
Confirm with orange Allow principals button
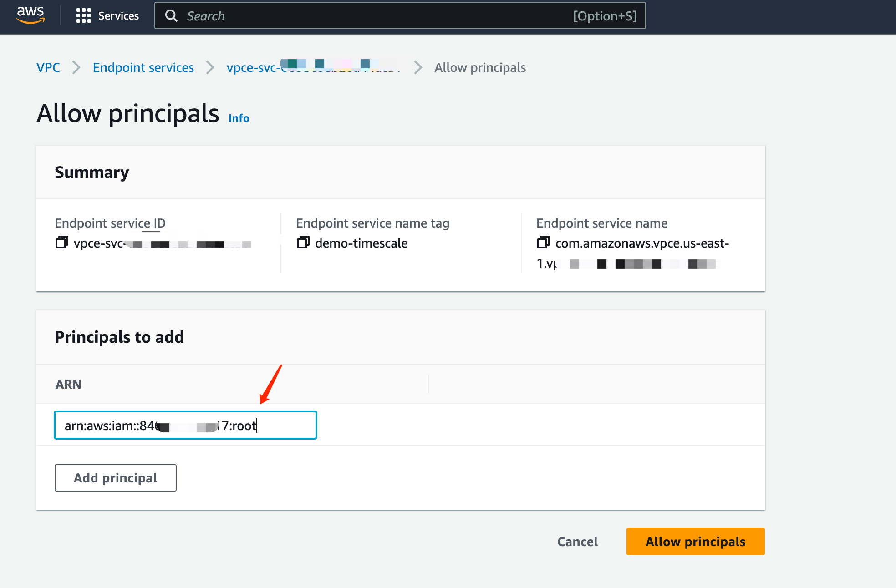(695, 542)
